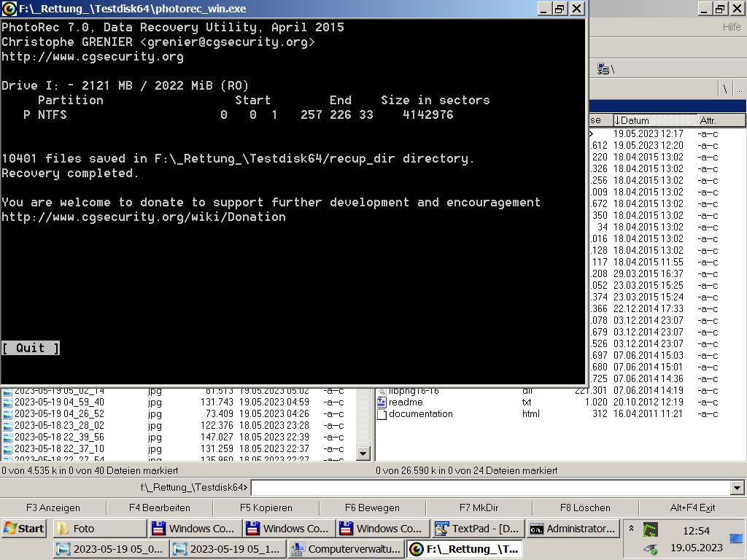
Task: Go to the root directory with backslash button
Action: click(725, 88)
